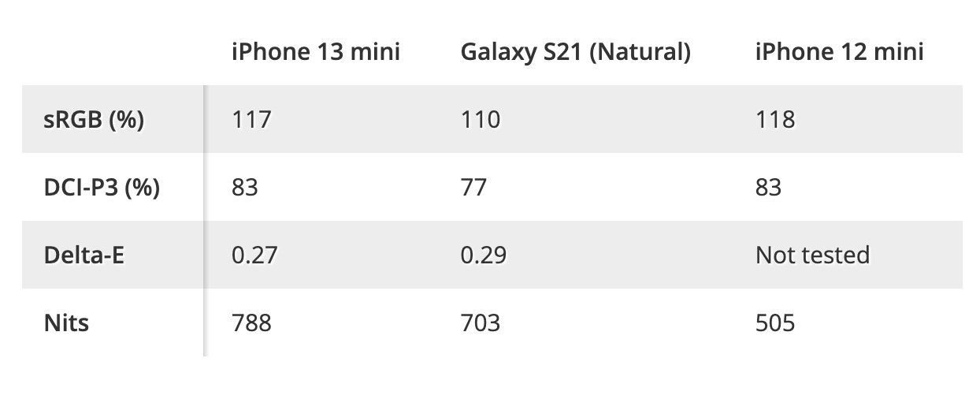This screenshot has width=980, height=399.
Task: Click the "Not tested" cell
Action: point(812,255)
